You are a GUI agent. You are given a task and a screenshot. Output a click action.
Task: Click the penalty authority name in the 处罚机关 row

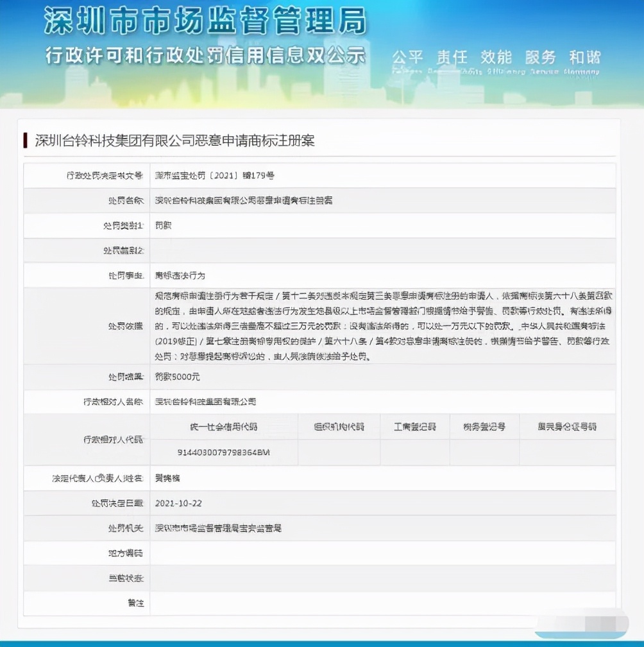tap(218, 528)
